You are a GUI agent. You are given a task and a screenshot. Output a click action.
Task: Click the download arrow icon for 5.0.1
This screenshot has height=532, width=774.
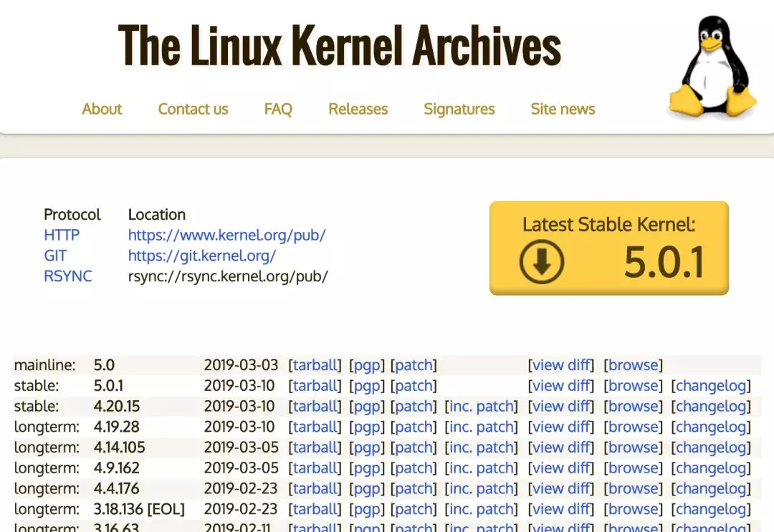tap(542, 261)
